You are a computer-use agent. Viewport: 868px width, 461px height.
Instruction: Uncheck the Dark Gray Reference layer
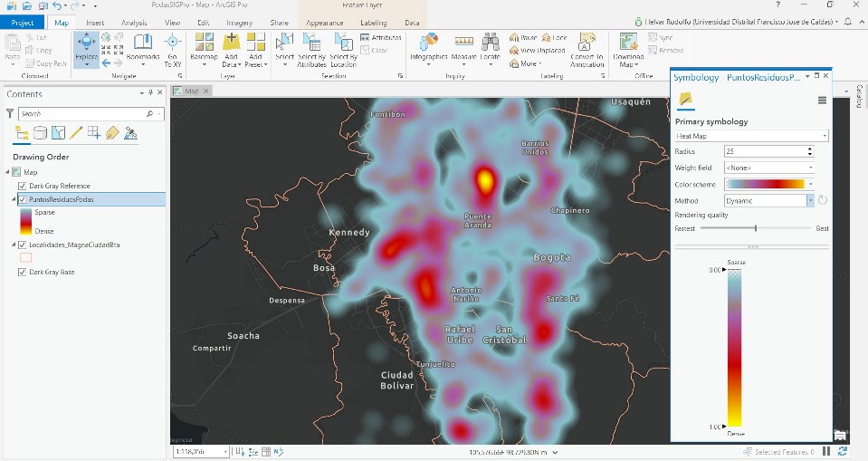(23, 186)
